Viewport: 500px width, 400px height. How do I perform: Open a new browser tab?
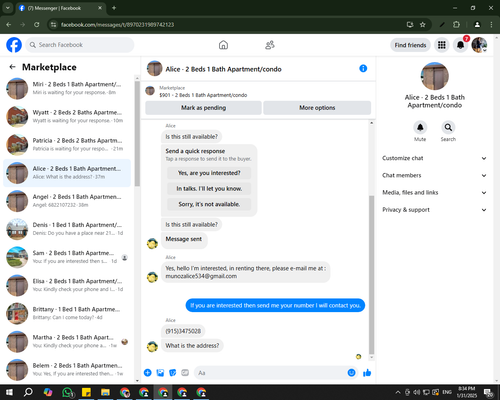pyautogui.click(x=114, y=8)
